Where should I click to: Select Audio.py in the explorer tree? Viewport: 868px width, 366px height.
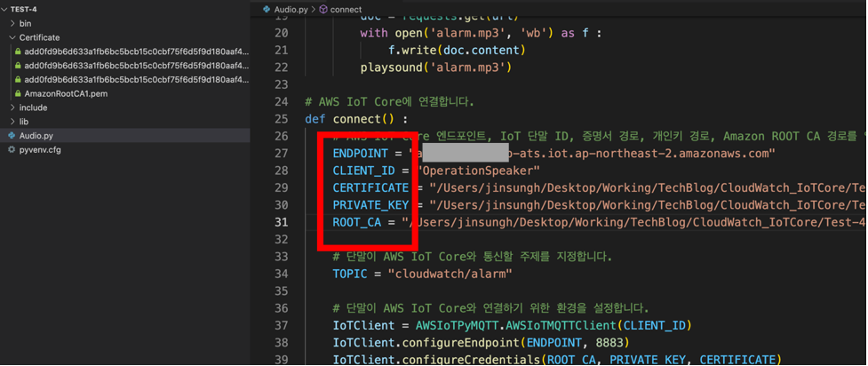click(36, 136)
